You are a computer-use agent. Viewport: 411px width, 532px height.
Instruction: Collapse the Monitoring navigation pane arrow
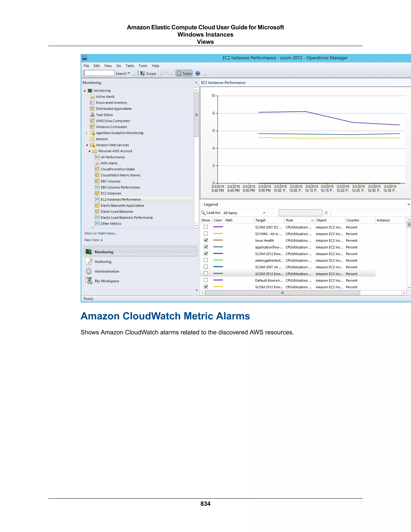[x=196, y=83]
